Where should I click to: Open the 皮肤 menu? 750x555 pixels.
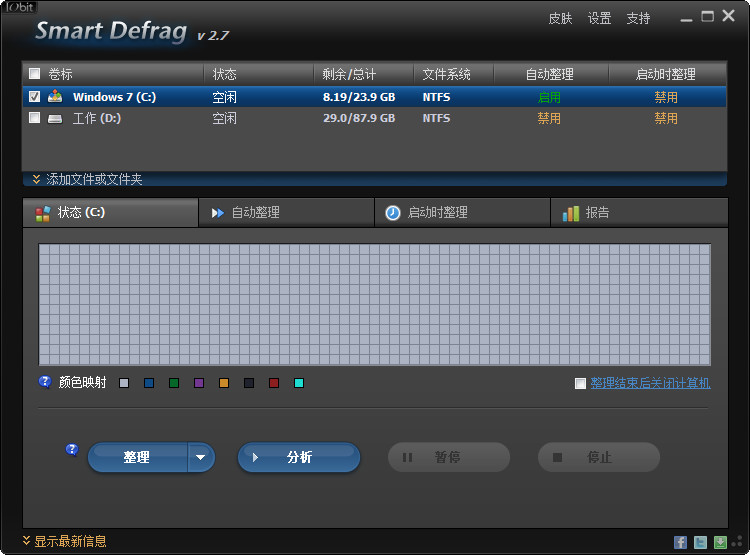[560, 18]
